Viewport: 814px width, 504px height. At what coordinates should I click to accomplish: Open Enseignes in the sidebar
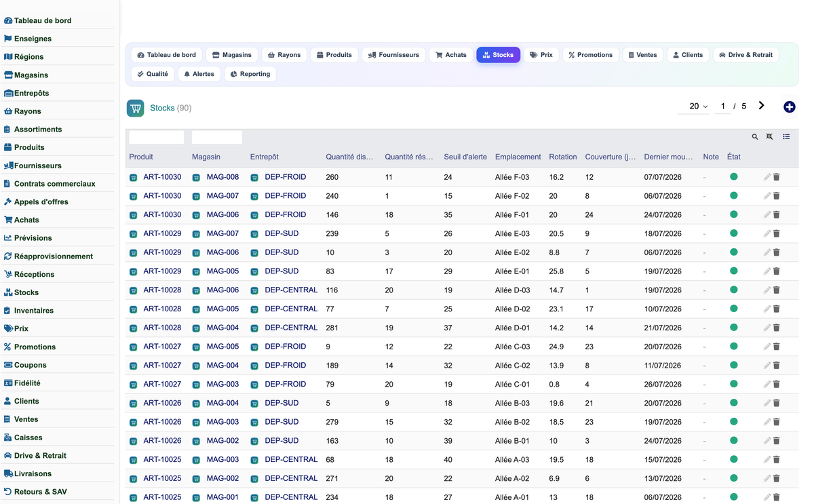tap(33, 39)
